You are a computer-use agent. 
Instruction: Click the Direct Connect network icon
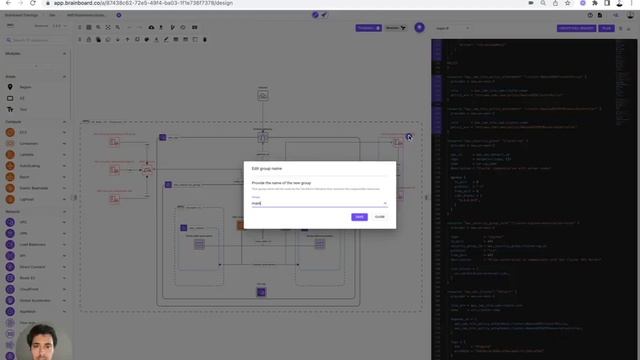[10, 267]
